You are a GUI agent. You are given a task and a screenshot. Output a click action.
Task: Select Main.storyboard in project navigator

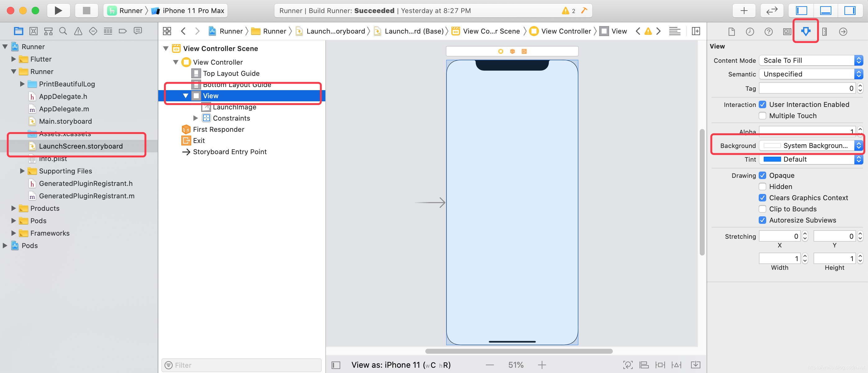(66, 121)
